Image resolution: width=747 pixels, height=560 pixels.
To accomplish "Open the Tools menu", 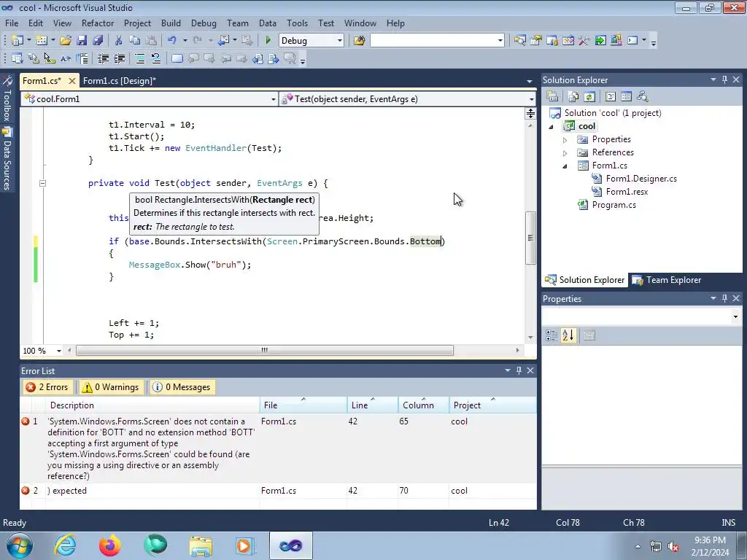I will pos(298,23).
